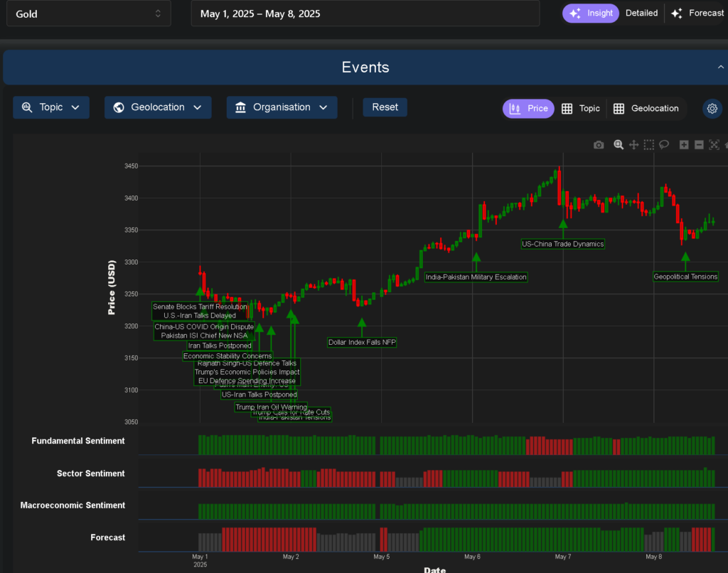This screenshot has width=728, height=573.
Task: Click the sparkle icon in Insight toggle
Action: [575, 14]
